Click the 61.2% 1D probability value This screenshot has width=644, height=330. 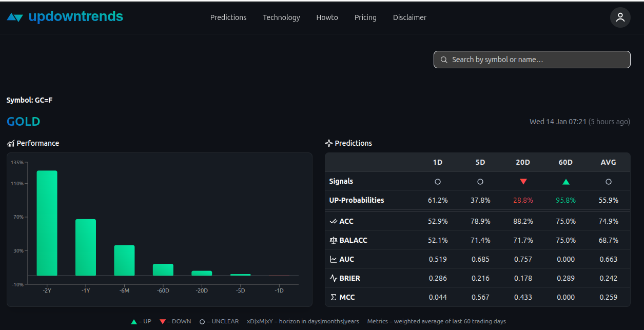coord(438,200)
